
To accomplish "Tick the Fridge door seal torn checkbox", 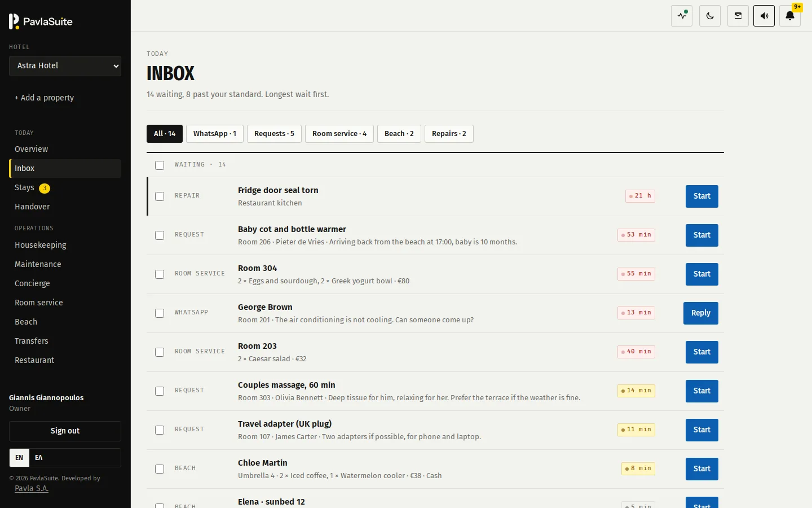I will click(x=160, y=196).
